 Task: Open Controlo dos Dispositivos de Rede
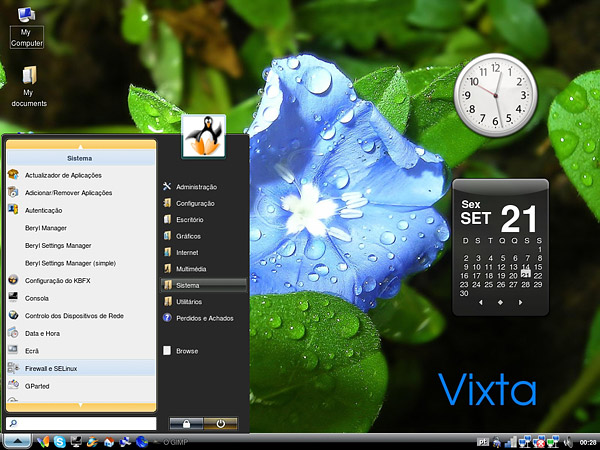click(x=81, y=316)
